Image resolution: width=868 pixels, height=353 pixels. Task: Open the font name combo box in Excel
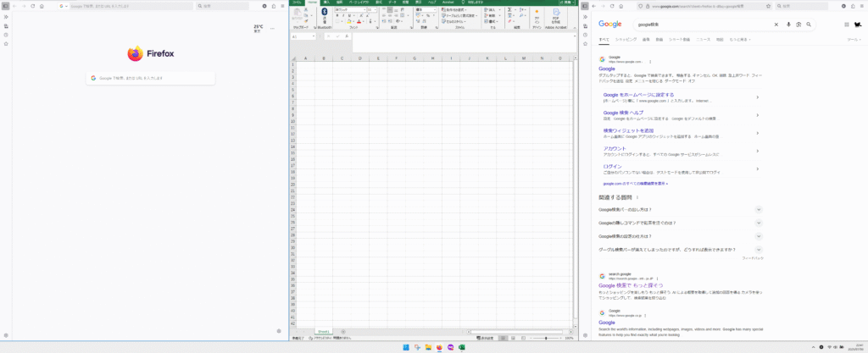click(x=348, y=10)
